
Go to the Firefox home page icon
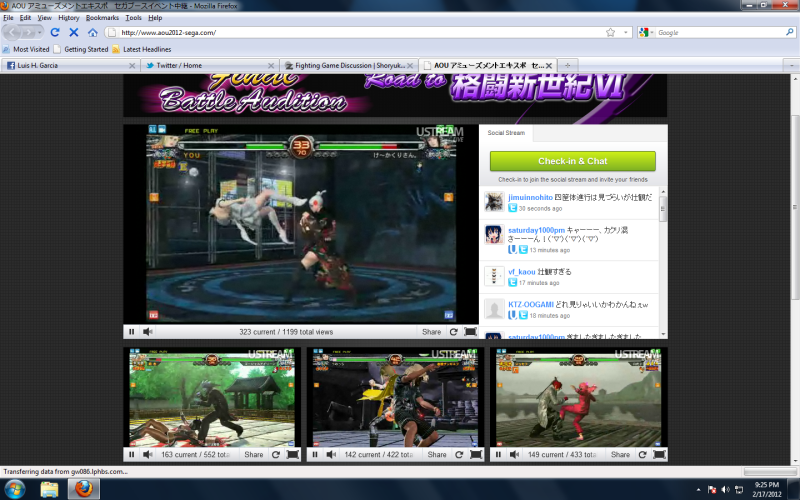[92, 32]
